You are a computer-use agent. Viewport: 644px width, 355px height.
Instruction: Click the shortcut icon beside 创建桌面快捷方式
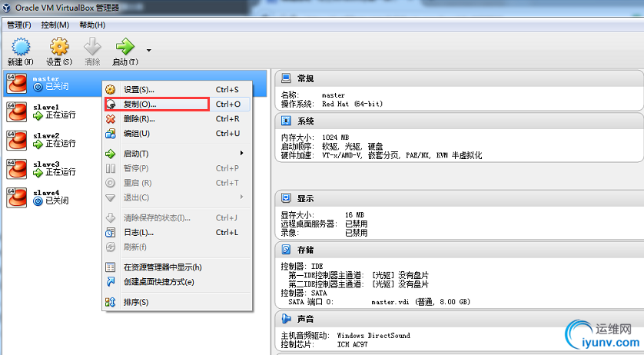point(111,282)
